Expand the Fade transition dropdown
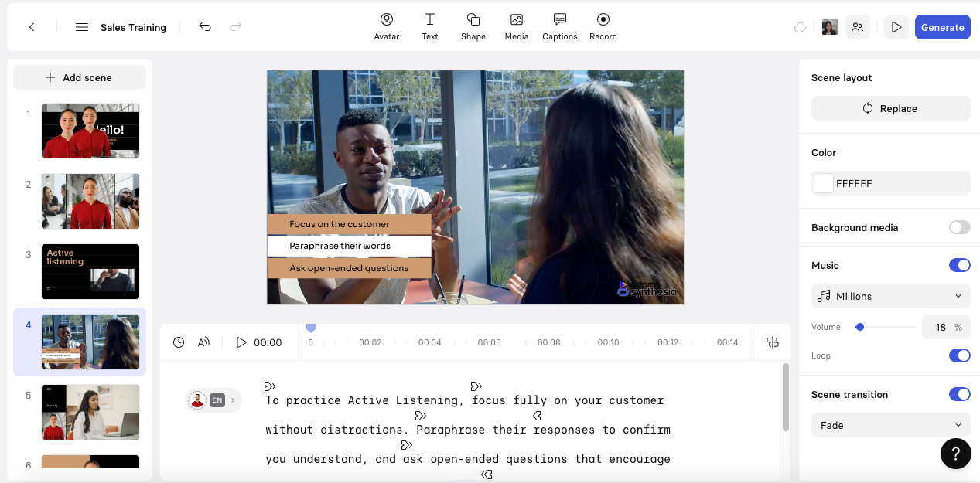 [x=890, y=425]
